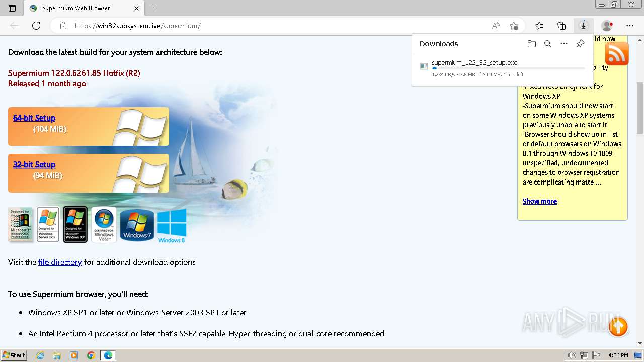This screenshot has width=644, height=362.
Task: Click the browser Back arrow button
Action: 14,26
